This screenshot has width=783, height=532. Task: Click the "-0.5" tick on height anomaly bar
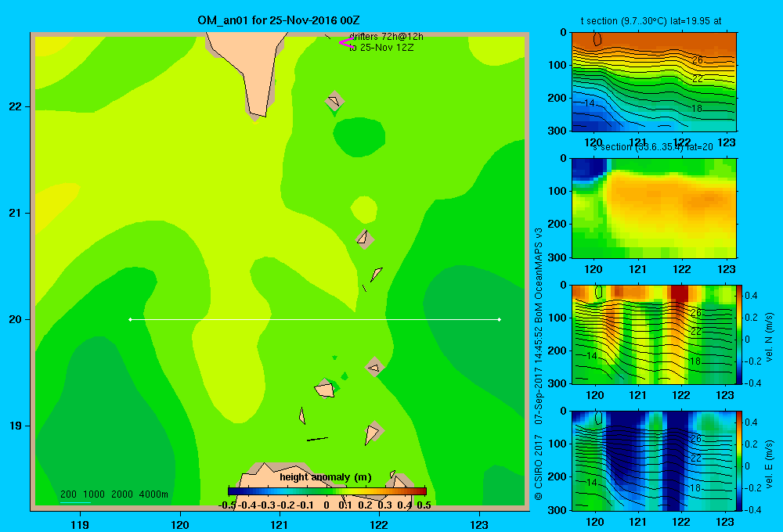[227, 505]
